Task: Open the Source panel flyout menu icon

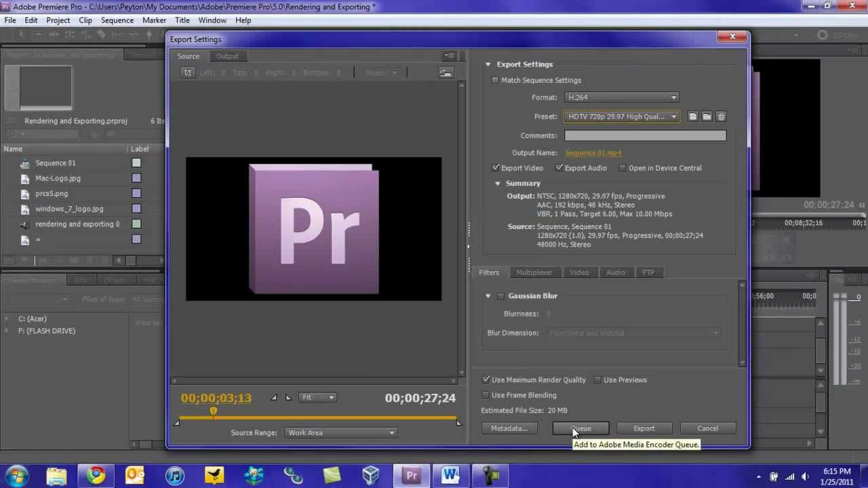Action: tap(449, 56)
